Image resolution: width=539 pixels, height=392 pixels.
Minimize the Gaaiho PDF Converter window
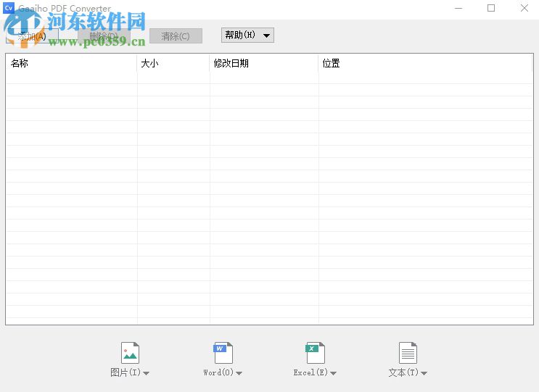[458, 9]
